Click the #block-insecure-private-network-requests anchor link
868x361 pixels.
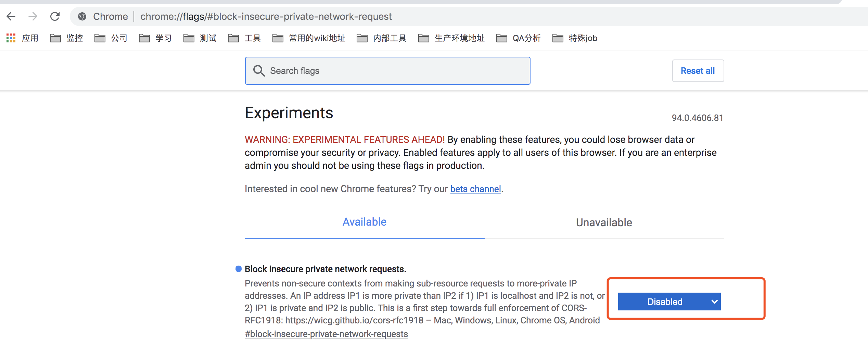point(326,334)
